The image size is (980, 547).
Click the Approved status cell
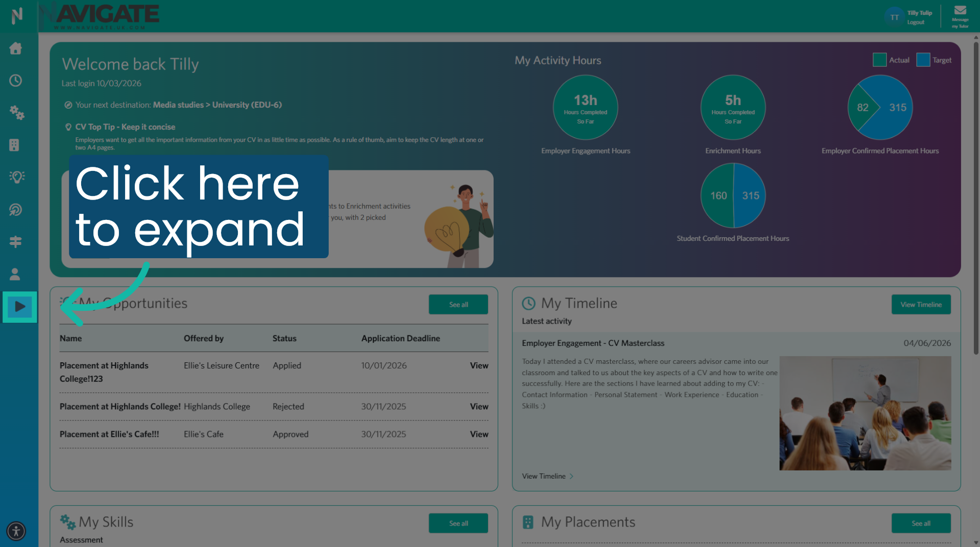coord(290,434)
